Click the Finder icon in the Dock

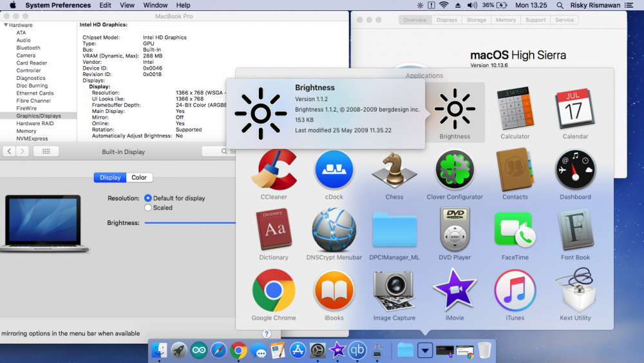[159, 350]
